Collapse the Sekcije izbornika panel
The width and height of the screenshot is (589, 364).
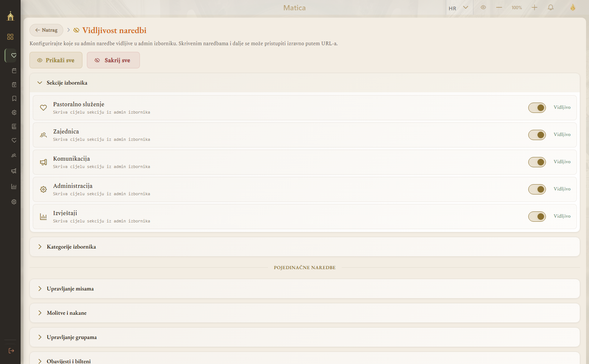pos(305,83)
